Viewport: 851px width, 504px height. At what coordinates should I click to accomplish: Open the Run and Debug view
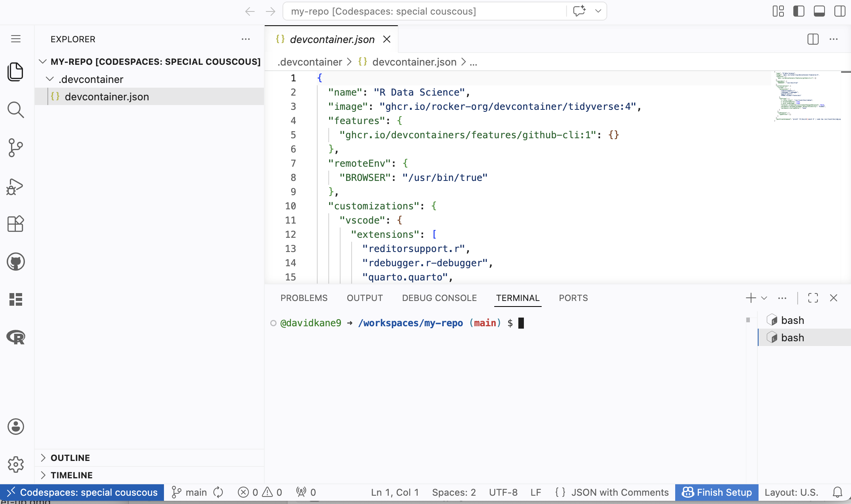(x=15, y=186)
